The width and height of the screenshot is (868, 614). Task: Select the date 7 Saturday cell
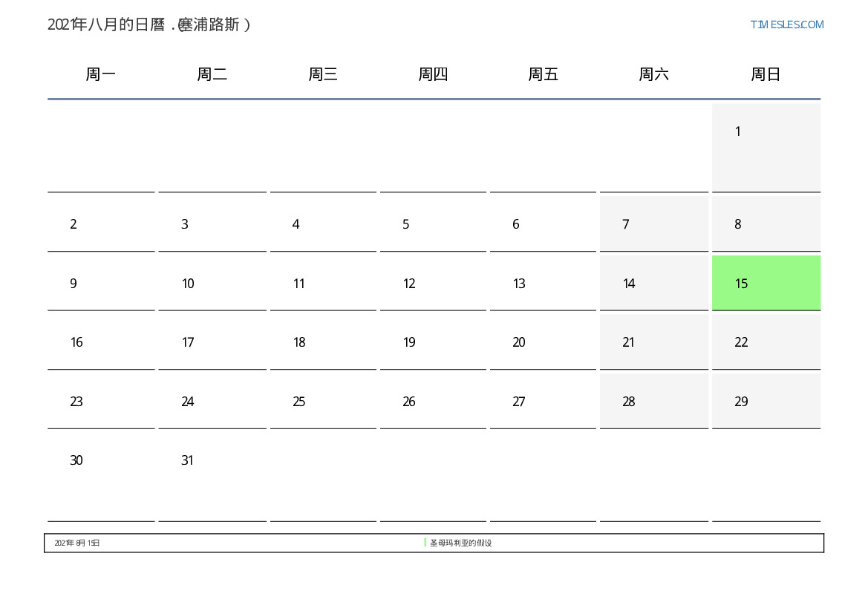pyautogui.click(x=653, y=223)
